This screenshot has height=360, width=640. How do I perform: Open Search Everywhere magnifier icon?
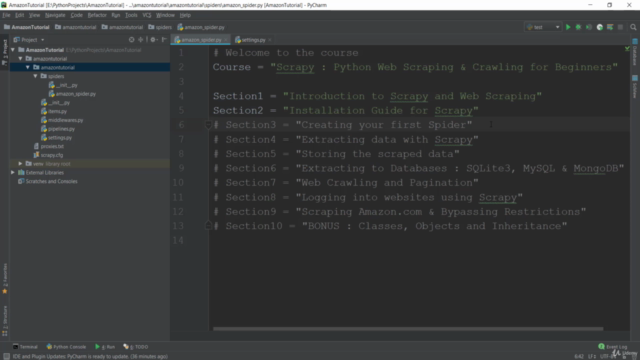633,27
